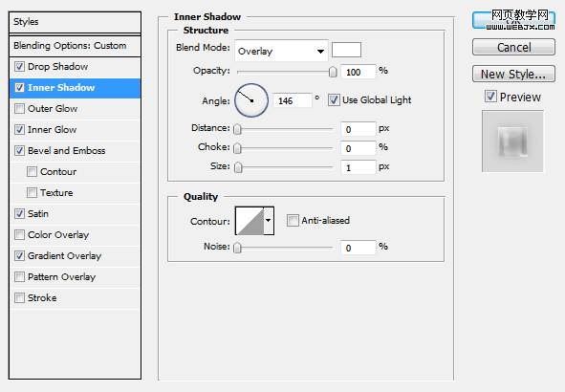Select the Inner Glow style label
This screenshot has height=392, width=565.
click(53, 130)
